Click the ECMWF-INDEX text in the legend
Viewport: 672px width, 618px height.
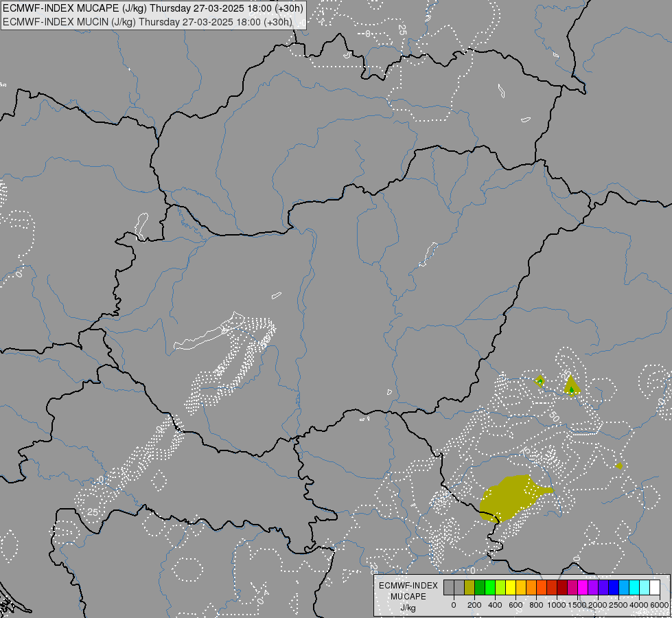(x=408, y=586)
